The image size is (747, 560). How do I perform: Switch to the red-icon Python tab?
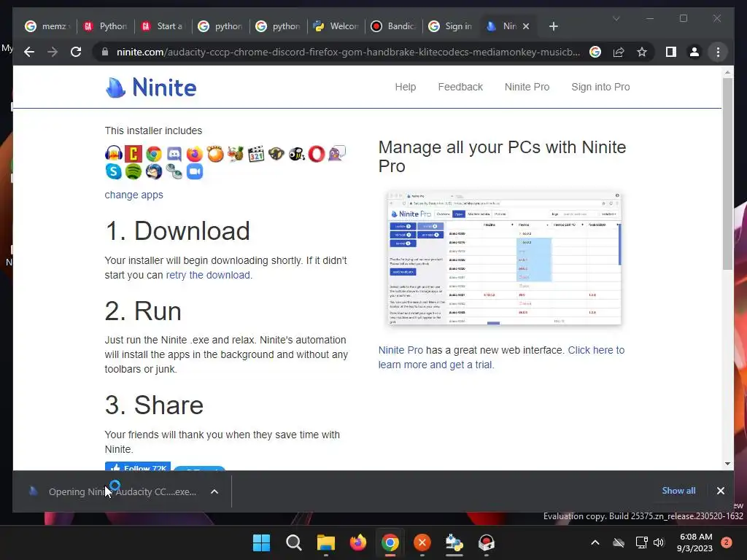pos(105,26)
